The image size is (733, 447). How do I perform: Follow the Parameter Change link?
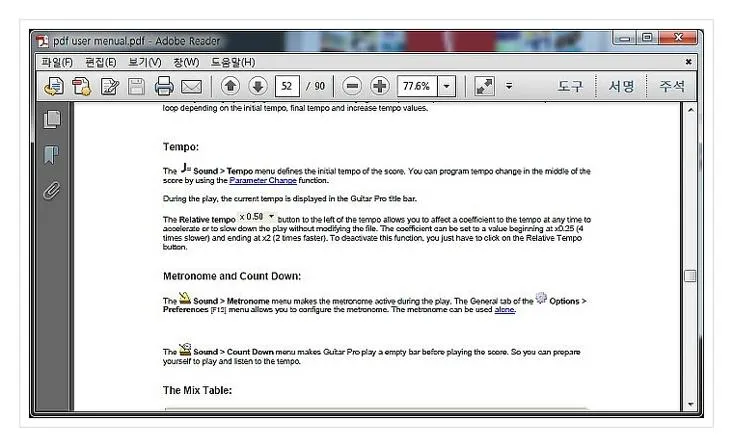click(263, 180)
